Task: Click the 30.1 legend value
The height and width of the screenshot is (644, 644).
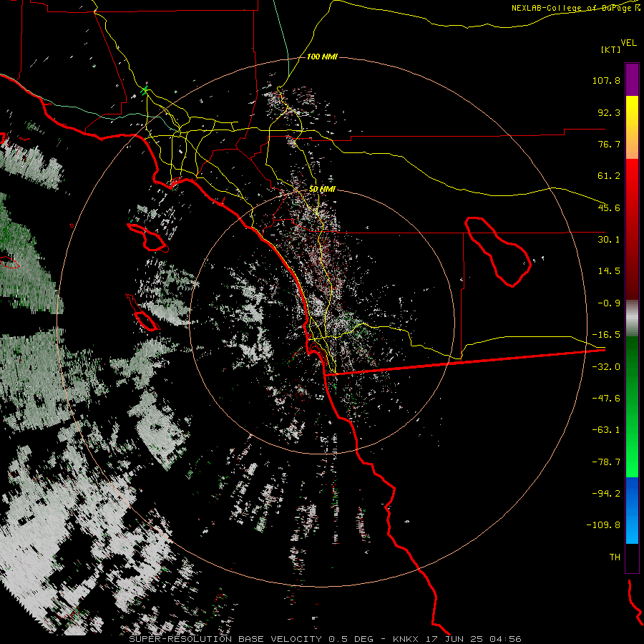Action: coord(609,240)
